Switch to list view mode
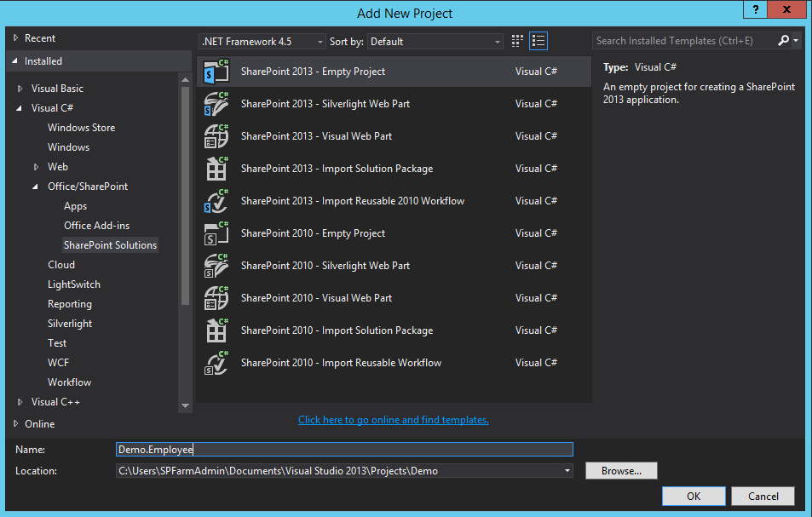Screen dimensions: 812x517 [x=538, y=40]
